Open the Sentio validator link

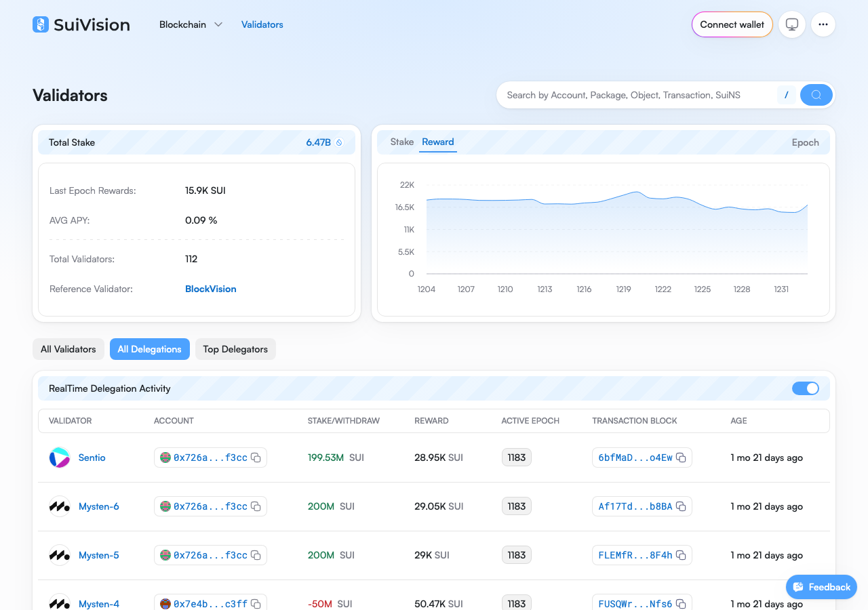coord(92,457)
